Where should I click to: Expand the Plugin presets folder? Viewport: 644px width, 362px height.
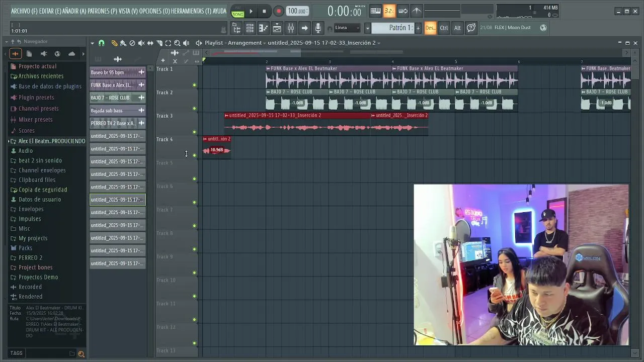tap(32, 98)
